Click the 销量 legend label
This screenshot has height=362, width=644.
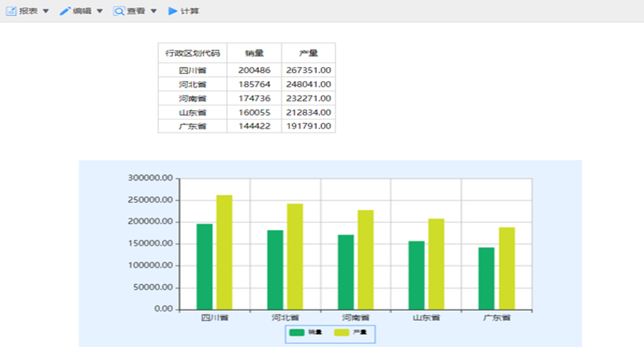pos(315,332)
